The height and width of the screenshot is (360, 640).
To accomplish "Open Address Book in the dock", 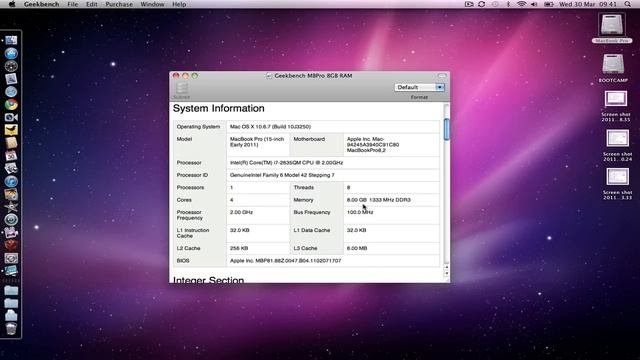I will [x=11, y=142].
